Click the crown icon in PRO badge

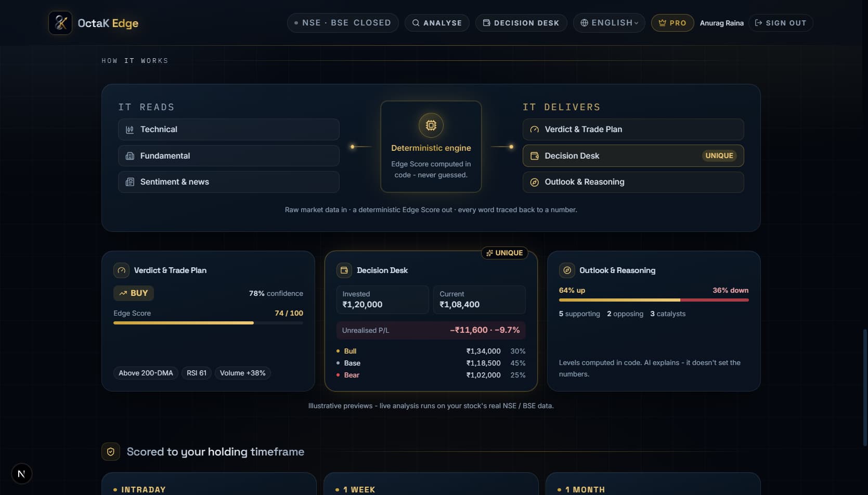tap(662, 23)
